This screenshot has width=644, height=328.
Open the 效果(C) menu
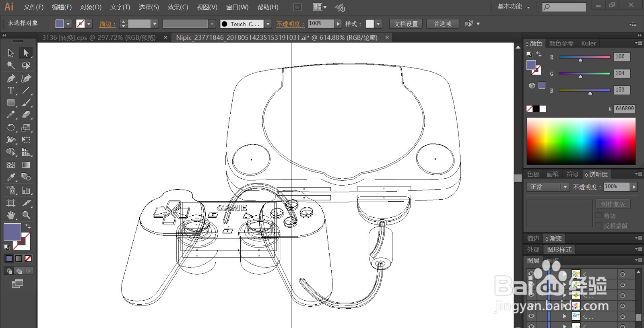(178, 7)
